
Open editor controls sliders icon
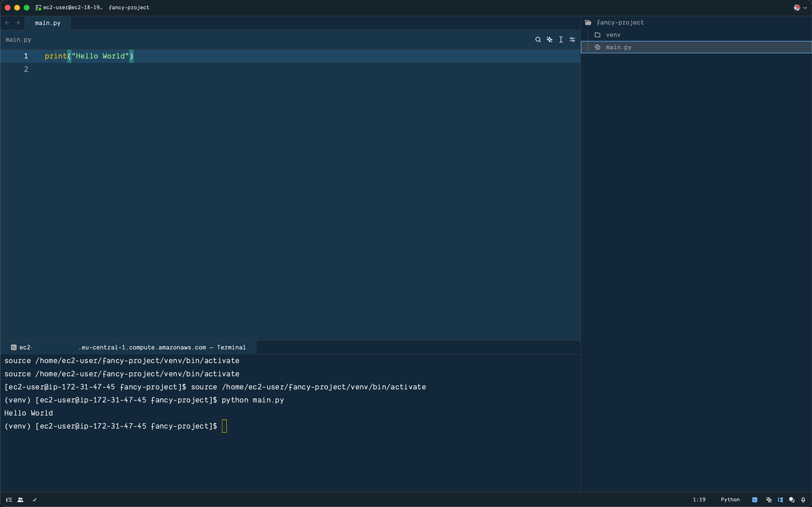[572, 40]
